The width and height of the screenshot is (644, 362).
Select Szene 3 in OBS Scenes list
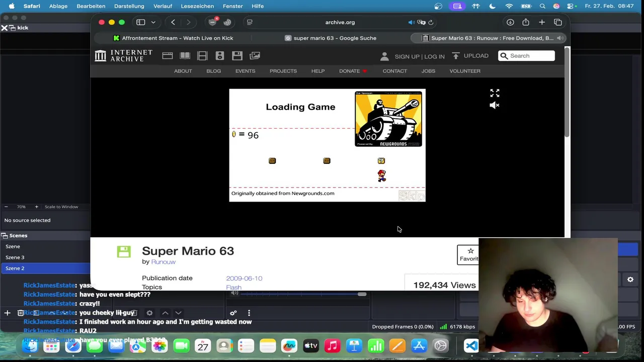(x=45, y=257)
